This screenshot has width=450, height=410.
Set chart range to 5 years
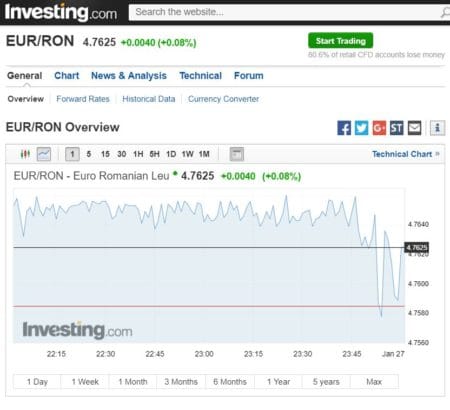click(326, 382)
